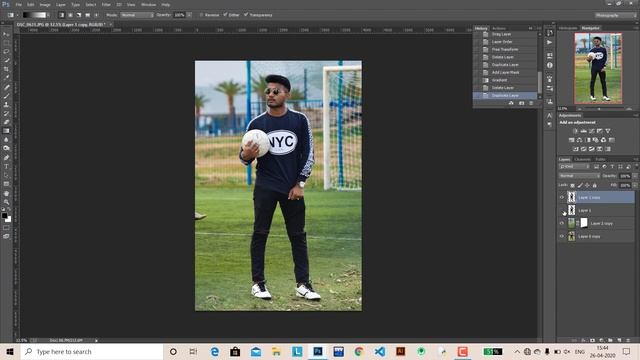Image resolution: width=640 pixels, height=360 pixels.
Task: Select the Brush tool
Action: coord(6,96)
